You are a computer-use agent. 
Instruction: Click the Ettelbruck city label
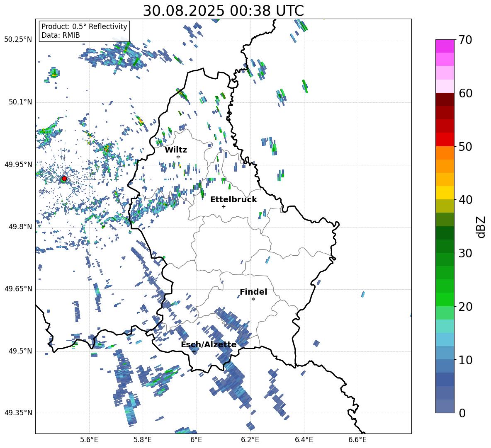click(233, 200)
